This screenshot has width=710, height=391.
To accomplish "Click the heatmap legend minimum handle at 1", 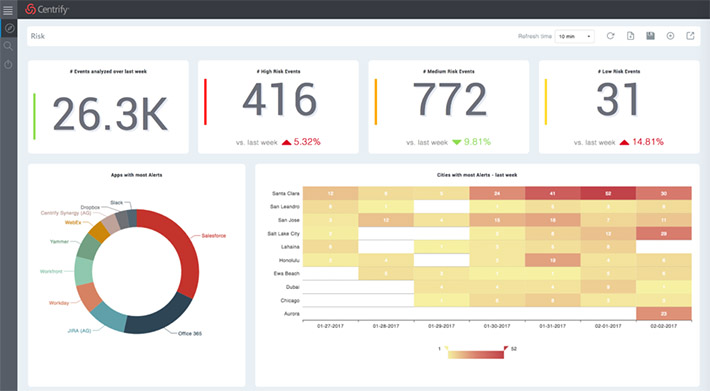I will pos(446,348).
